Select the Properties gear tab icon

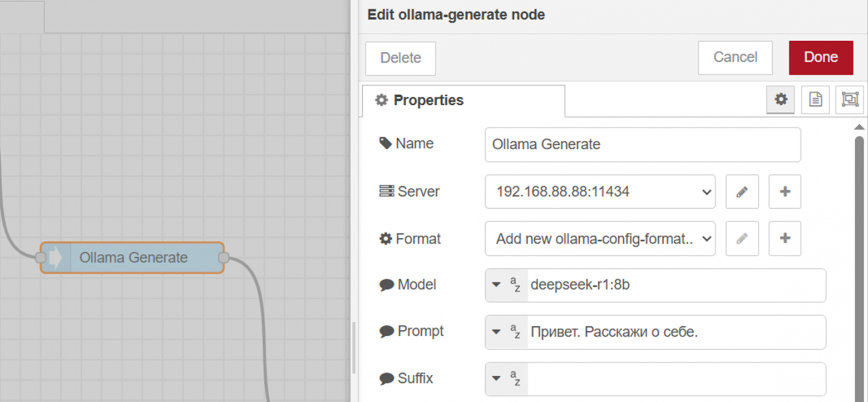click(780, 100)
